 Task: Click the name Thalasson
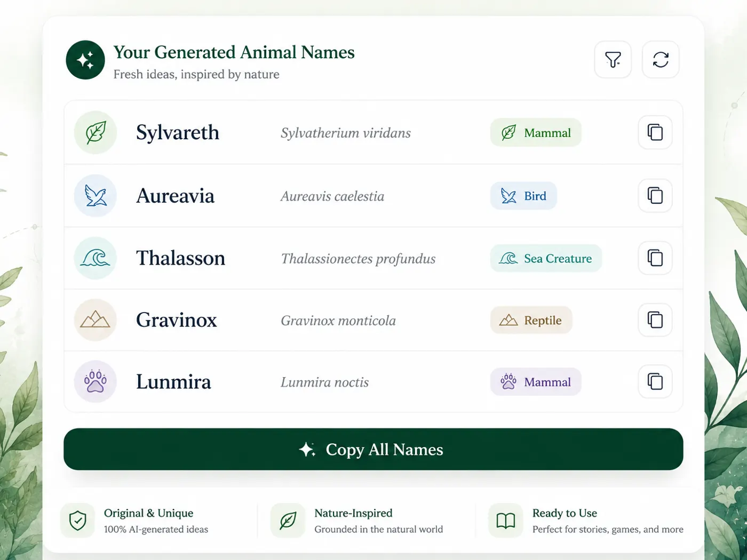(x=181, y=258)
